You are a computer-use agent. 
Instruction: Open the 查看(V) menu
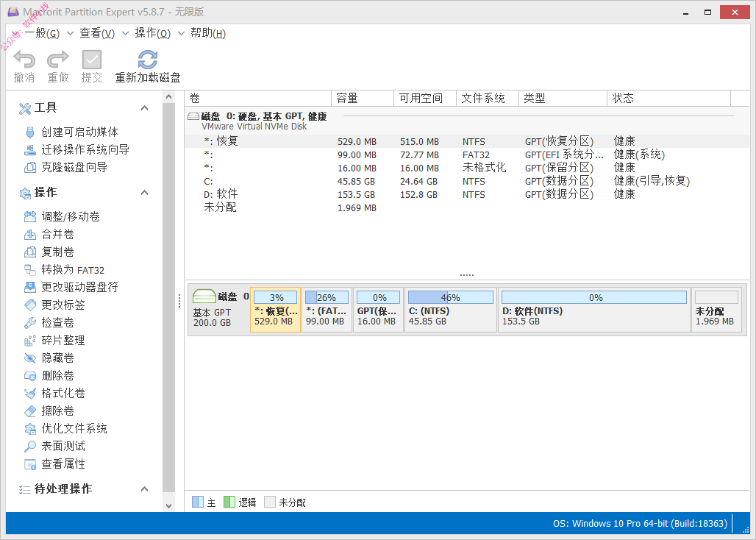97,33
